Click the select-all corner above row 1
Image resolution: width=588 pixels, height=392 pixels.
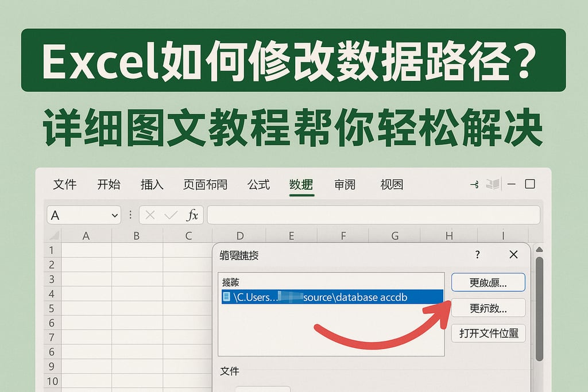tap(53, 235)
